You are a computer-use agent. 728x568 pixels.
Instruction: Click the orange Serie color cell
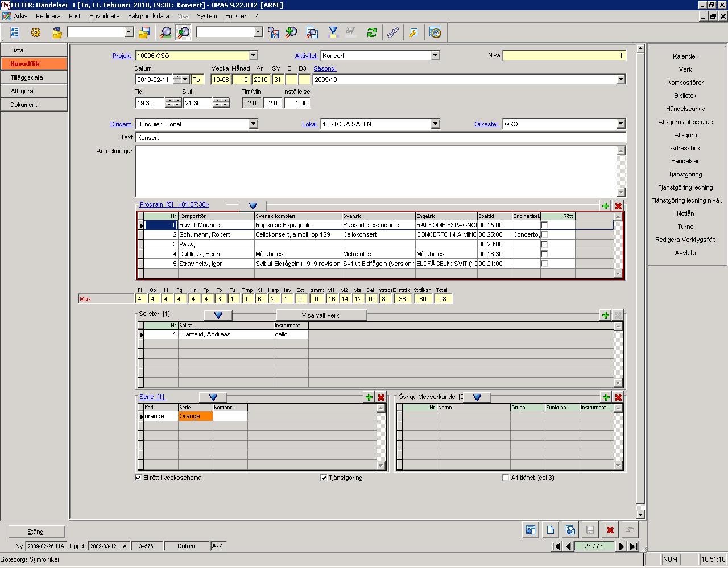click(x=196, y=417)
